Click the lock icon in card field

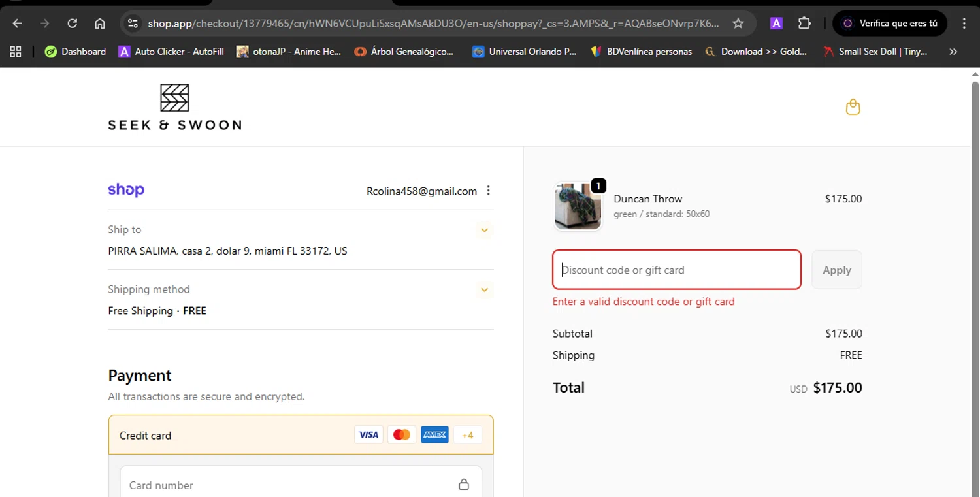tap(464, 485)
